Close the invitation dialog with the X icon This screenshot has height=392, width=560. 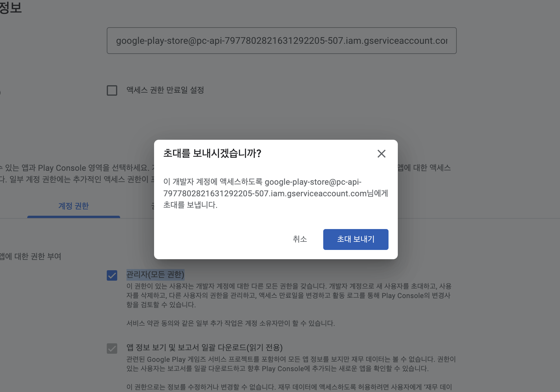pyautogui.click(x=381, y=154)
